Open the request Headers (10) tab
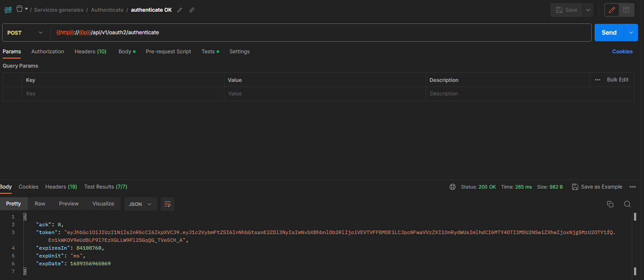This screenshot has height=280, width=644. tap(91, 52)
